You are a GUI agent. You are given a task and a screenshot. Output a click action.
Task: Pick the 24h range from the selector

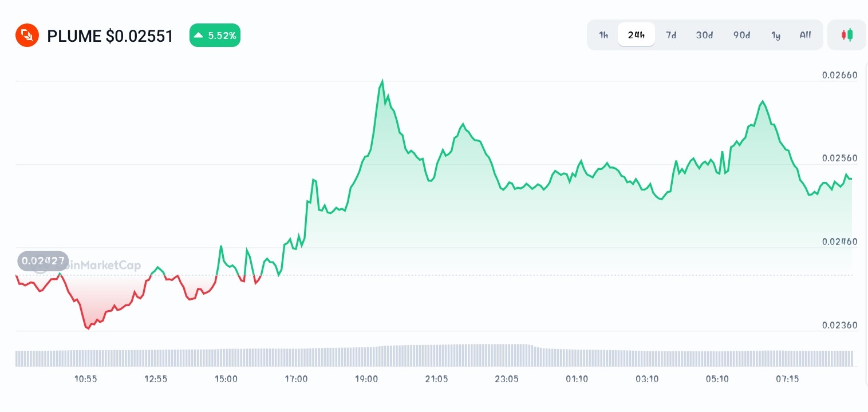[x=636, y=35]
